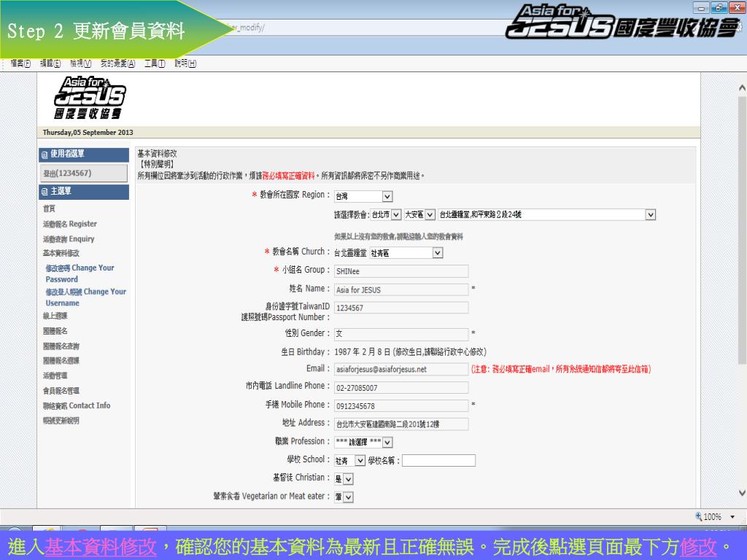The width and height of the screenshot is (747, 560).
Task: Open the church address dropdown
Action: point(547,215)
